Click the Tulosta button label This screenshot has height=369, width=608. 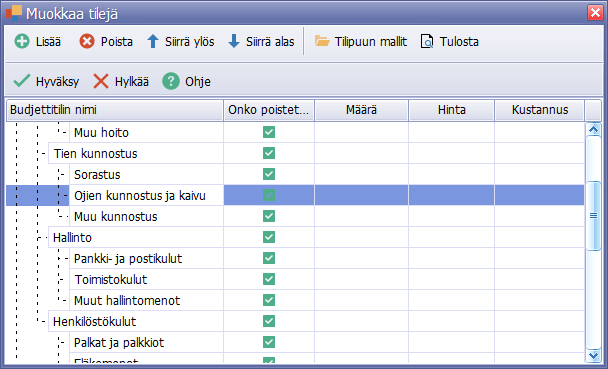(x=459, y=41)
